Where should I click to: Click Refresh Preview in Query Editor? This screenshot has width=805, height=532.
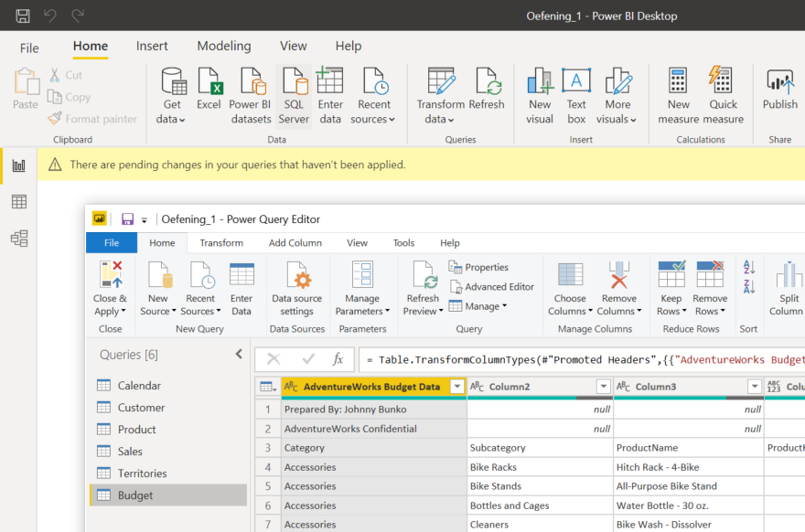[x=423, y=289]
